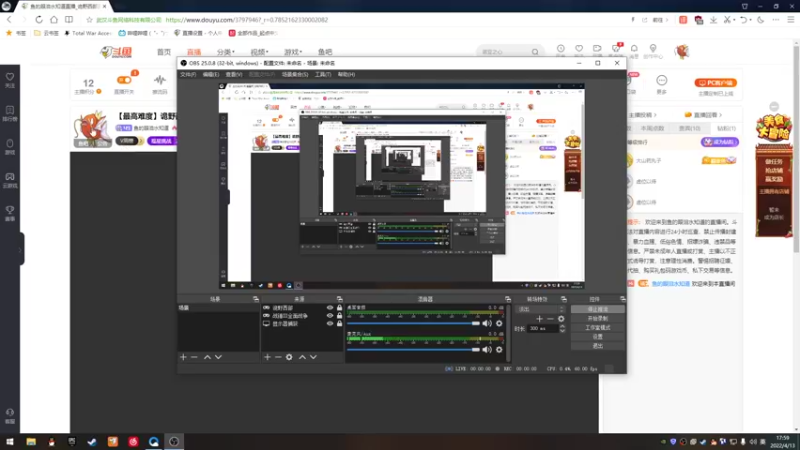Click the 工作室模式 studio mode button

click(x=597, y=328)
